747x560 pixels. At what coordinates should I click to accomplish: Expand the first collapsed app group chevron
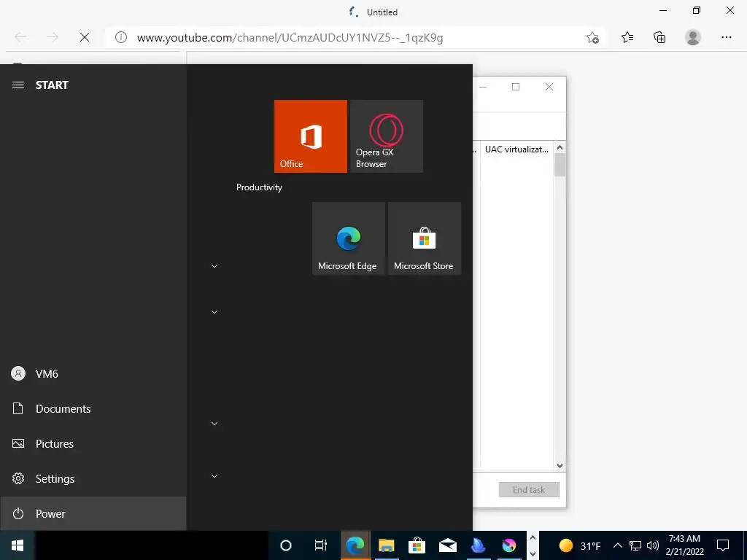(x=214, y=266)
